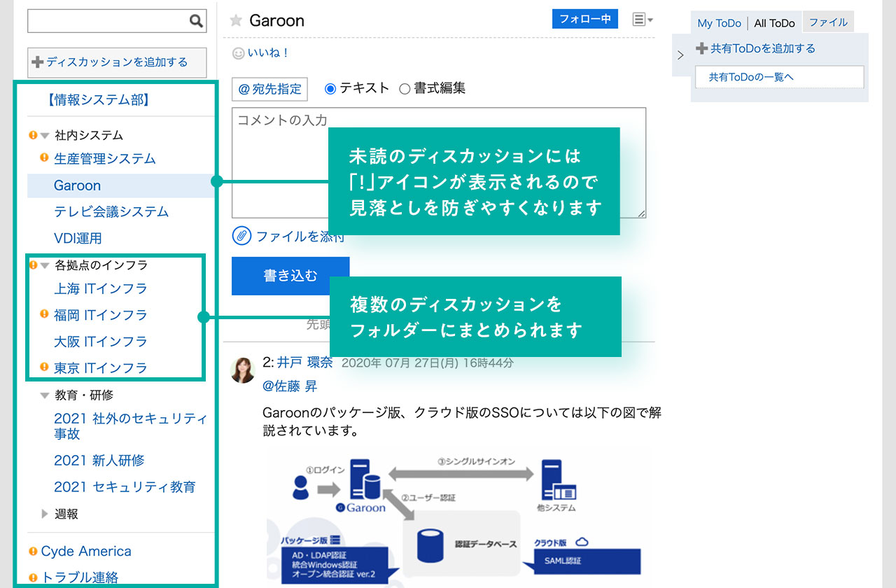Star the Garoon discussion
The image size is (896, 588).
(x=236, y=20)
